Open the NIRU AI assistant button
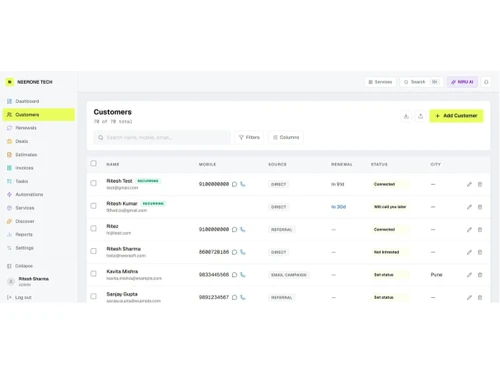 tap(462, 82)
